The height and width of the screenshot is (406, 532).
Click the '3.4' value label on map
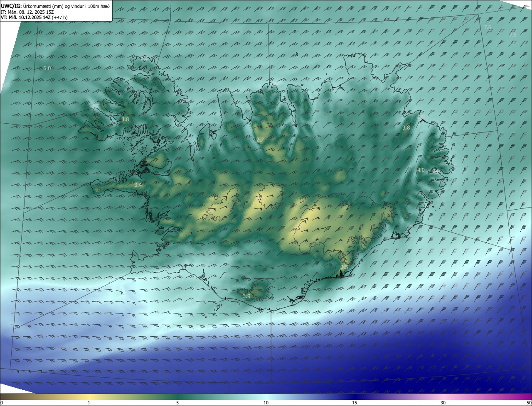coord(138,185)
